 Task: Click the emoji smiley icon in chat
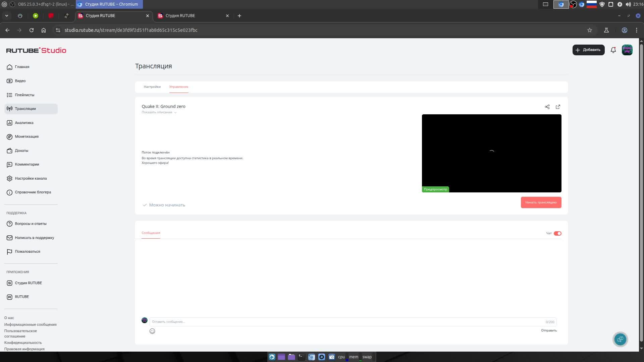152,331
